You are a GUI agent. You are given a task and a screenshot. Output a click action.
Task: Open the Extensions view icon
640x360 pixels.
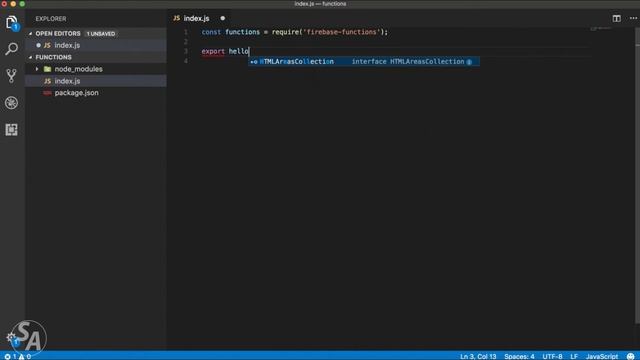tap(11, 130)
